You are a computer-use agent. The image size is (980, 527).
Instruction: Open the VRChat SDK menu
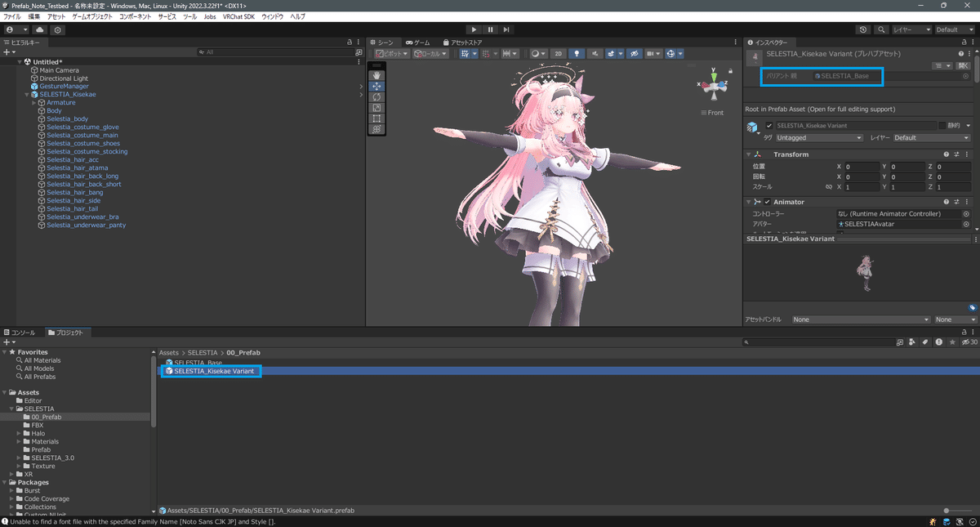click(x=238, y=16)
